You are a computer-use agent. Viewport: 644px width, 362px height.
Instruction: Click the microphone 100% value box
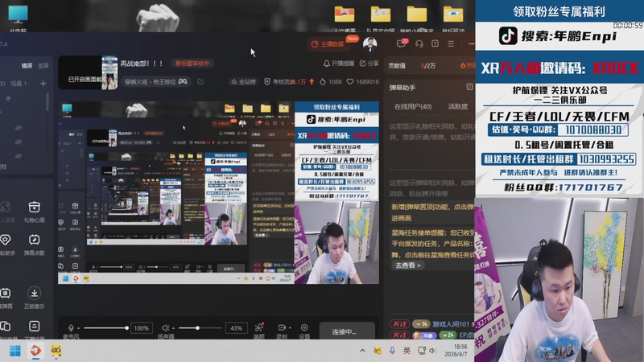(x=142, y=328)
